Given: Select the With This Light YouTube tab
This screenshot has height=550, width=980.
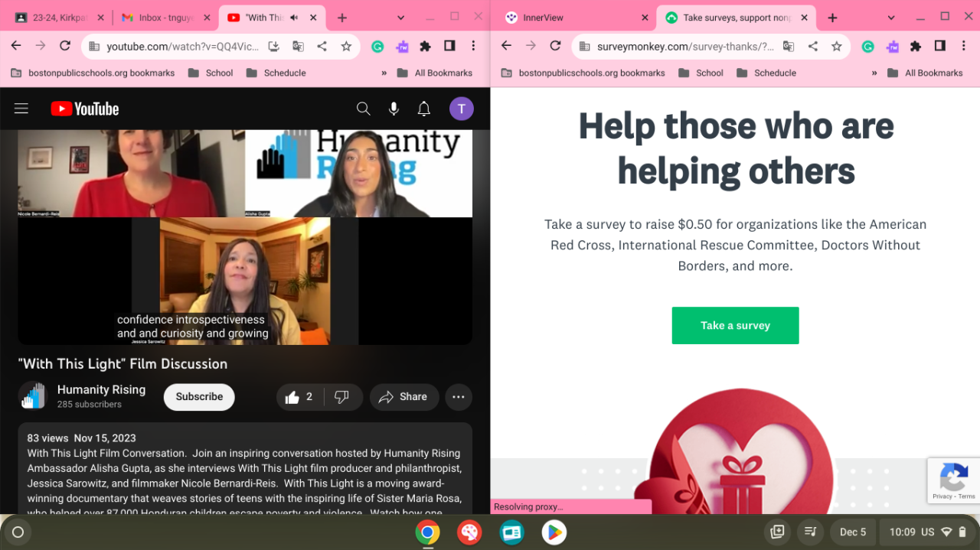Looking at the screenshot, I should point(272,18).
